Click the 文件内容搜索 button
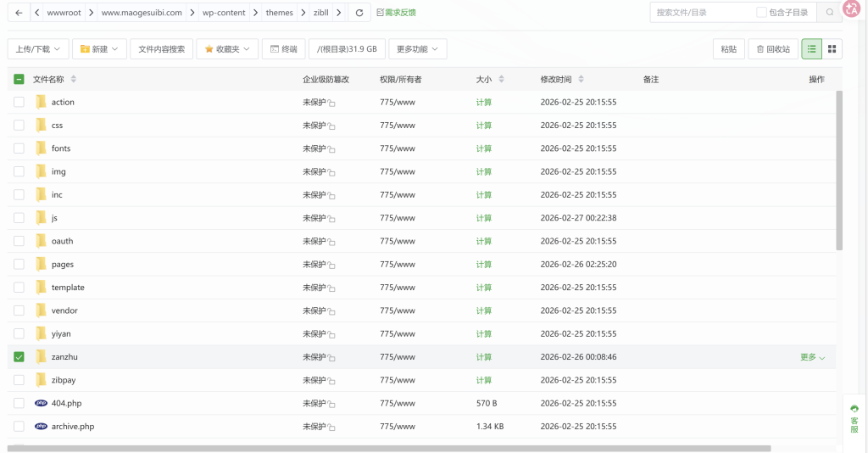 (162, 48)
